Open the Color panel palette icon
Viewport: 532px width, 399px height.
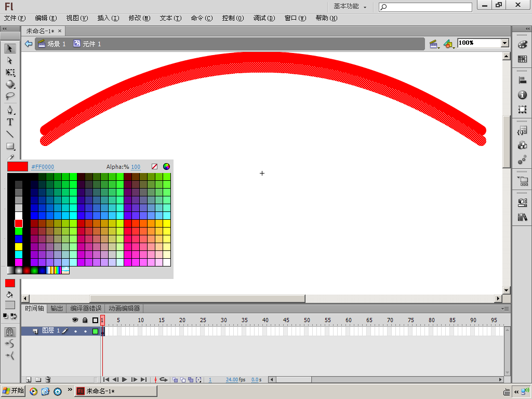pos(523,45)
